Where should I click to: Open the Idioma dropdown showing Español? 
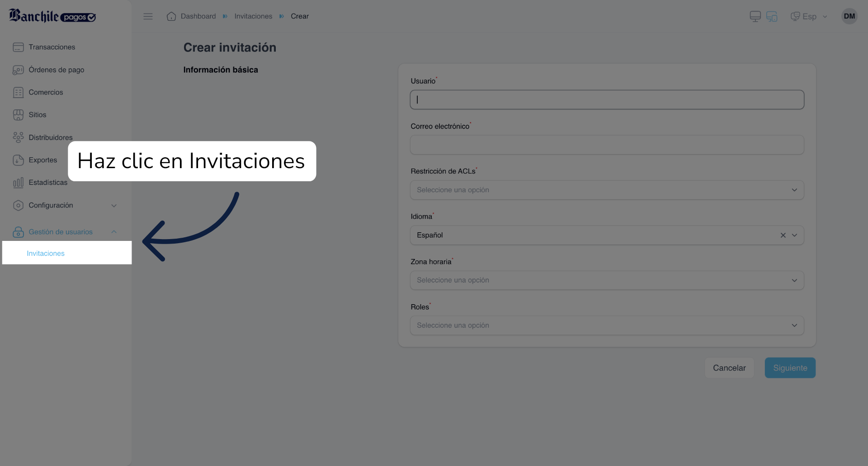click(x=607, y=235)
